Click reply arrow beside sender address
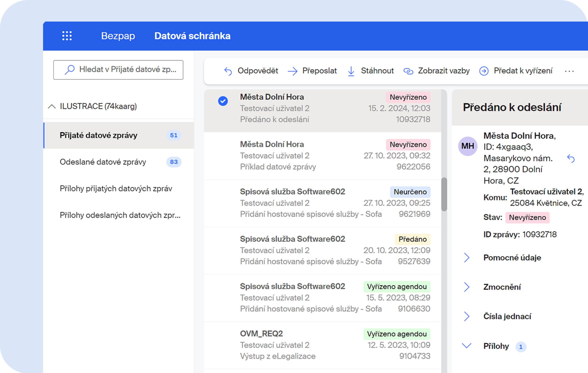This screenshot has height=373, width=588. (x=571, y=158)
